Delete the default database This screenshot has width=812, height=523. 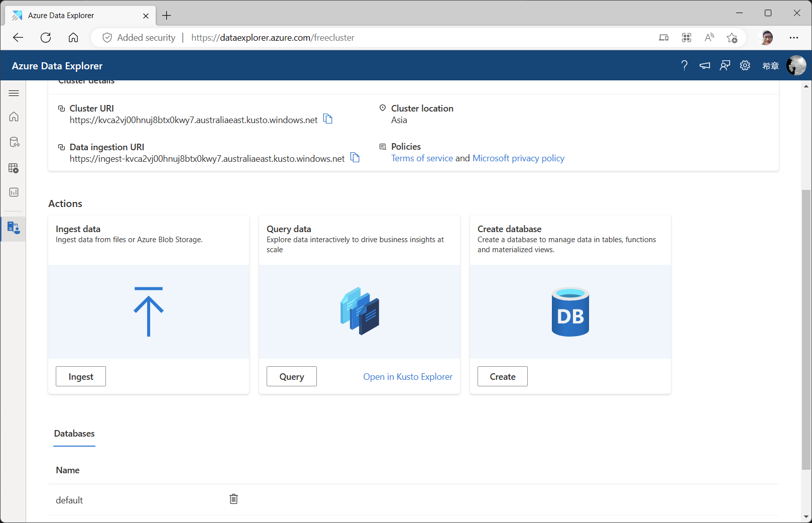pyautogui.click(x=234, y=499)
